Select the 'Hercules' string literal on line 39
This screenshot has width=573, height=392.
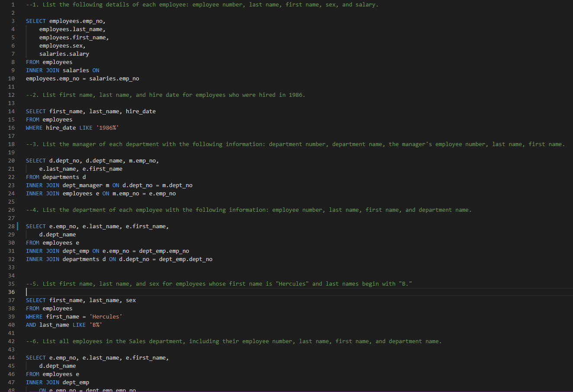pos(106,316)
